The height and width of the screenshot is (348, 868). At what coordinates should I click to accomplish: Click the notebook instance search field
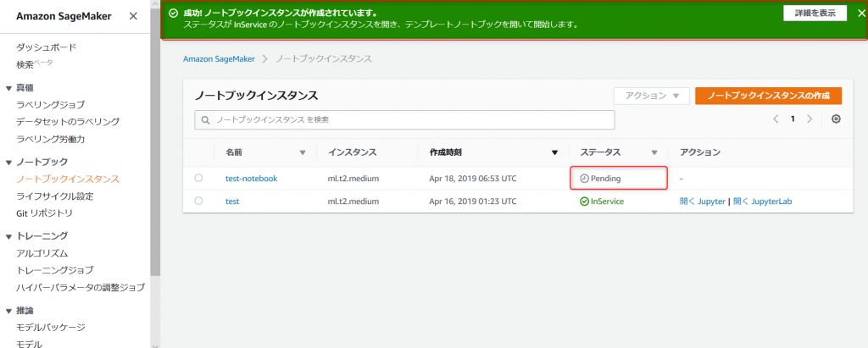(404, 119)
